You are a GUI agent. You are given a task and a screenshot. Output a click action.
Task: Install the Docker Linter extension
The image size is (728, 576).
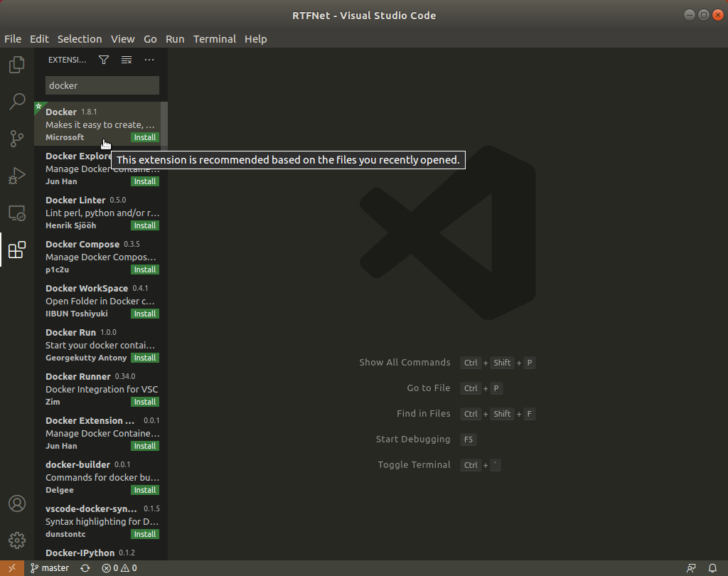(145, 225)
